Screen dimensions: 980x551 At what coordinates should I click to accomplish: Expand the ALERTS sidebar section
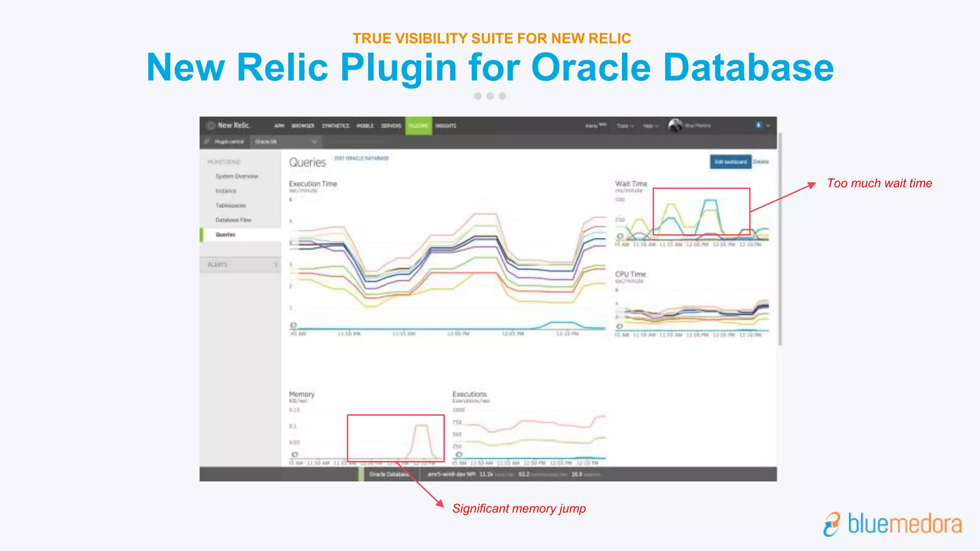[x=241, y=265]
